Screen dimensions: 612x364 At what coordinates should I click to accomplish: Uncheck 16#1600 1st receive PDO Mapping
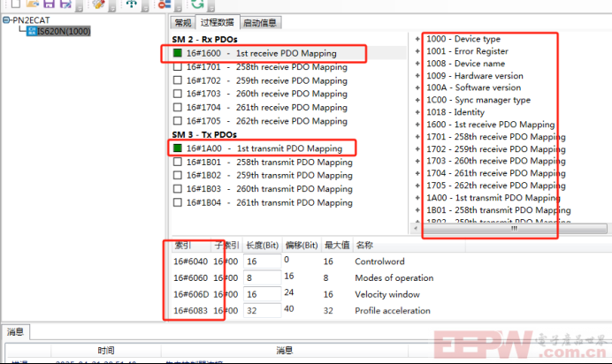[178, 53]
